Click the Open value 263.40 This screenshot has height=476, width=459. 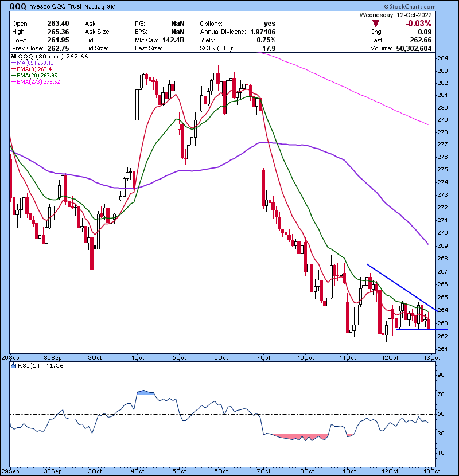[58, 24]
